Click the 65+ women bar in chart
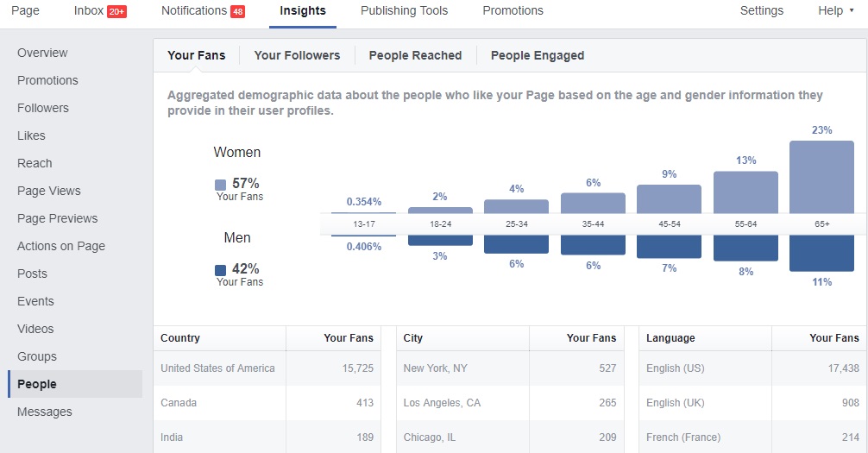This screenshot has height=453, width=868. pyautogui.click(x=821, y=176)
